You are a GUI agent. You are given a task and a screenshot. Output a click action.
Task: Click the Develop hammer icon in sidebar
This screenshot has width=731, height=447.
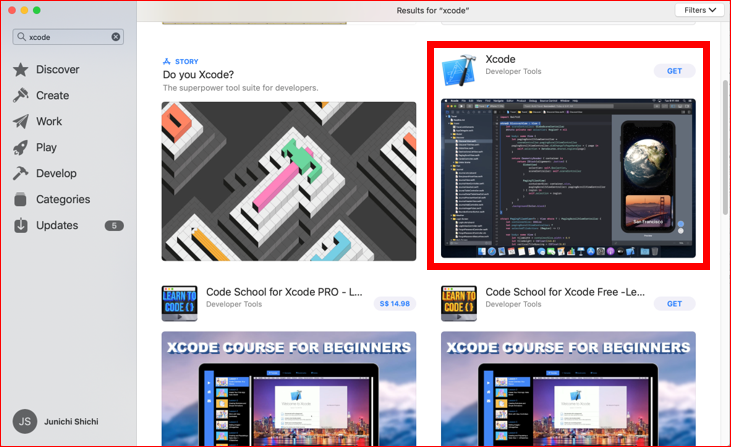pyautogui.click(x=21, y=173)
